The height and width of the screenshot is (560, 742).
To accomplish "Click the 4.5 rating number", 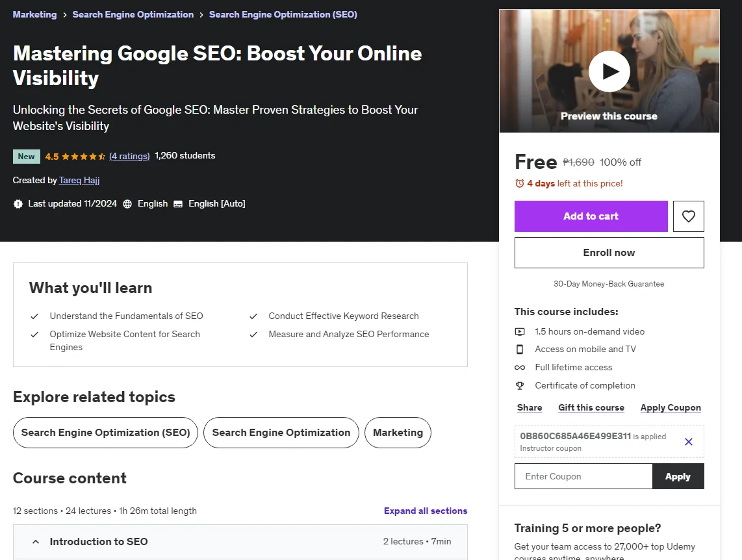I will click(52, 157).
